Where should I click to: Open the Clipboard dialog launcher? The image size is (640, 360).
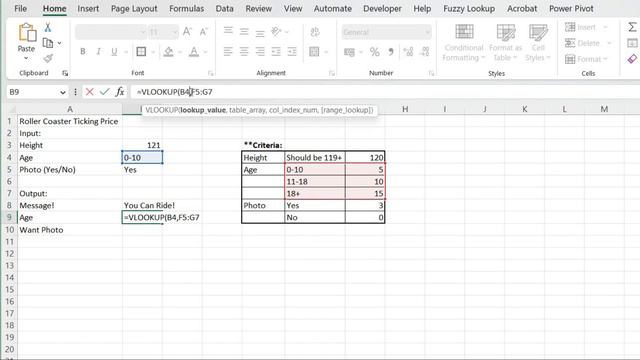pos(65,73)
